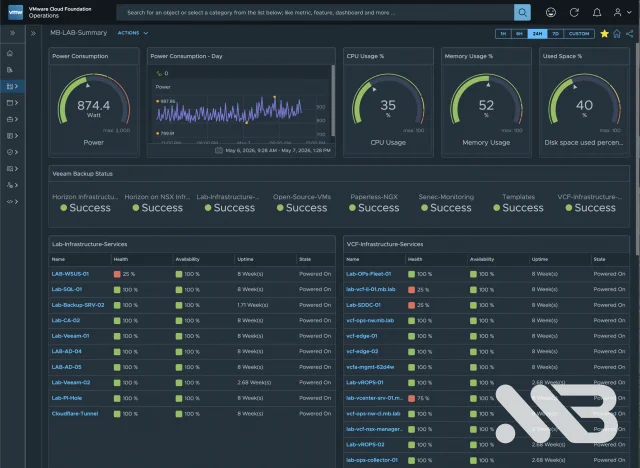Click the Power Consumption Day line chart
Image resolution: width=640 pixels, height=468 pixels.
[x=229, y=110]
